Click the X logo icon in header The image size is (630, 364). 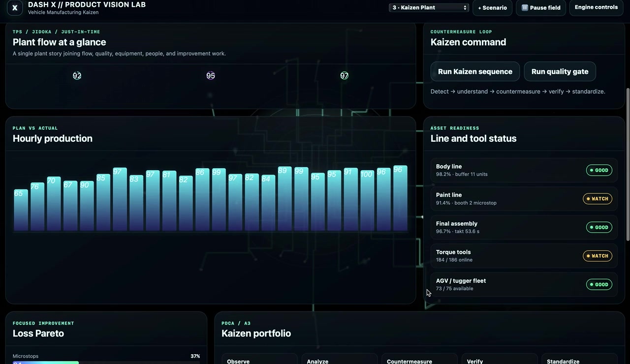pos(15,8)
